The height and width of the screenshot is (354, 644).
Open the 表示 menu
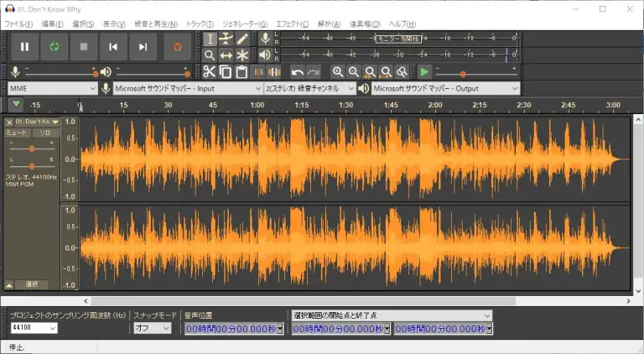pos(114,23)
